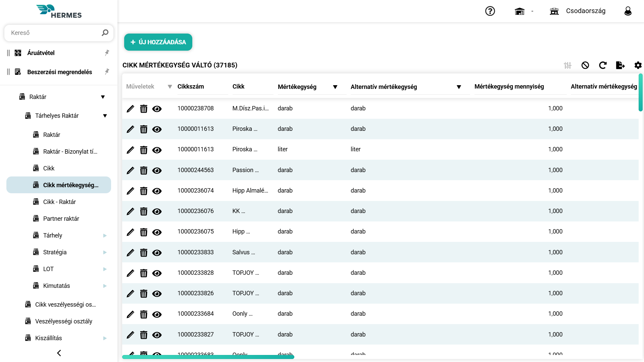
Task: Open the Mértékegység column filter dropdown
Action: coord(335,87)
